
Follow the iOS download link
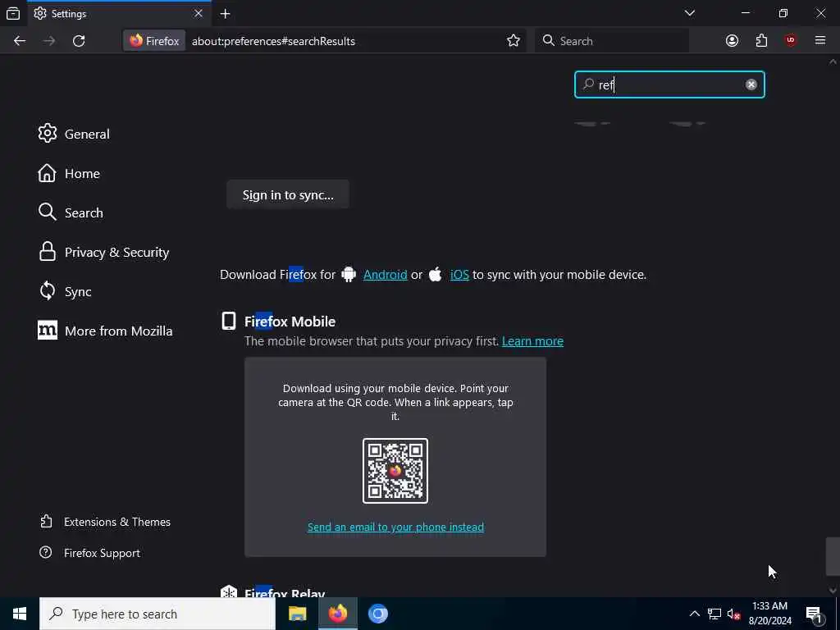[459, 275]
